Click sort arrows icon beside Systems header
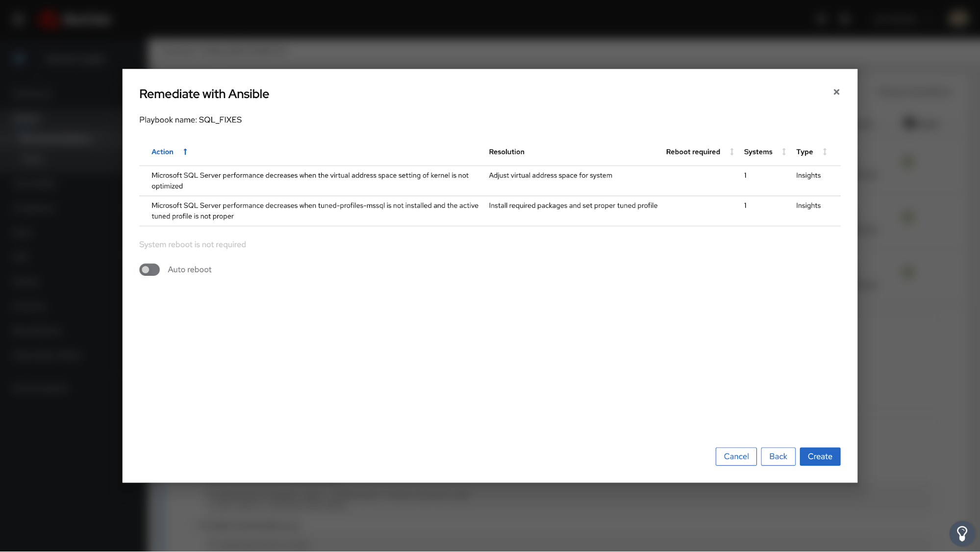Image resolution: width=980 pixels, height=552 pixels. coord(784,152)
